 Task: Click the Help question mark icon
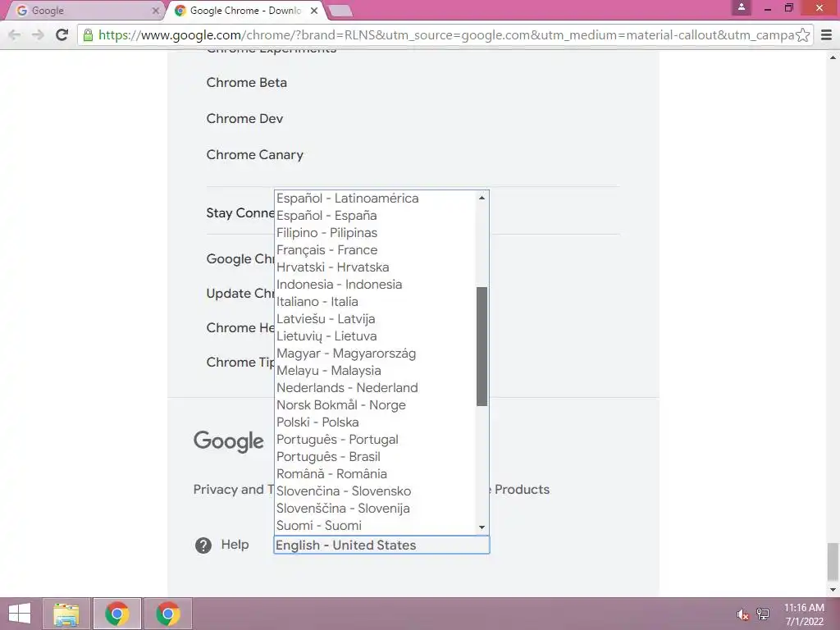[x=203, y=546]
